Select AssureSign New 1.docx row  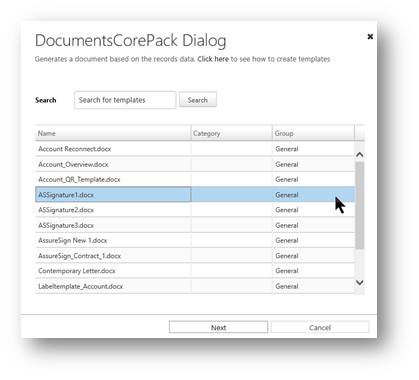[x=195, y=240]
